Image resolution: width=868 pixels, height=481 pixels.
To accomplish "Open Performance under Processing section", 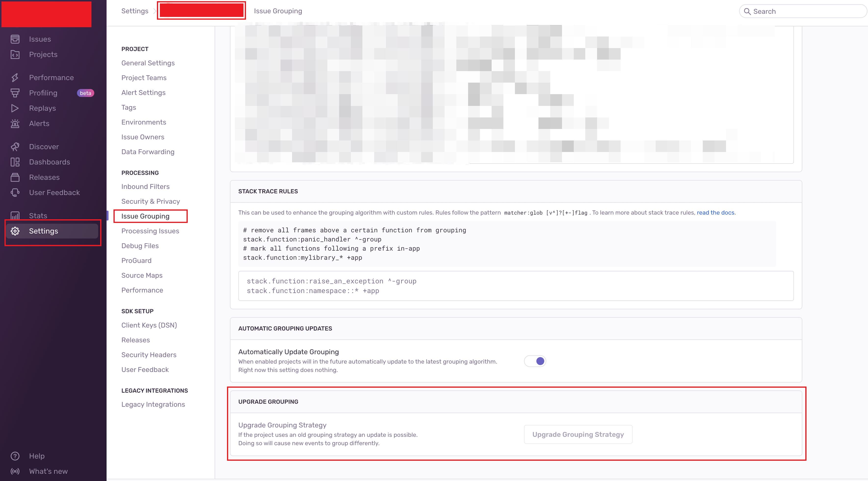I will pyautogui.click(x=142, y=290).
